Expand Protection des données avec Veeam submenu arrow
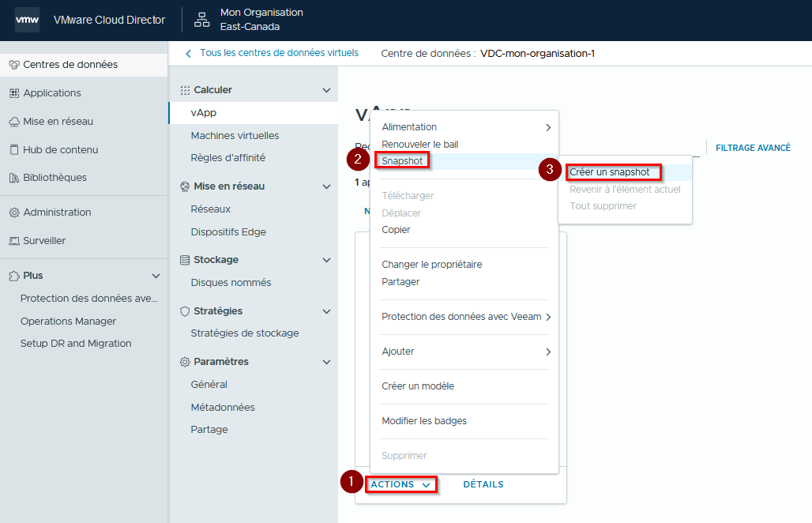The width and height of the screenshot is (812, 523). [548, 317]
